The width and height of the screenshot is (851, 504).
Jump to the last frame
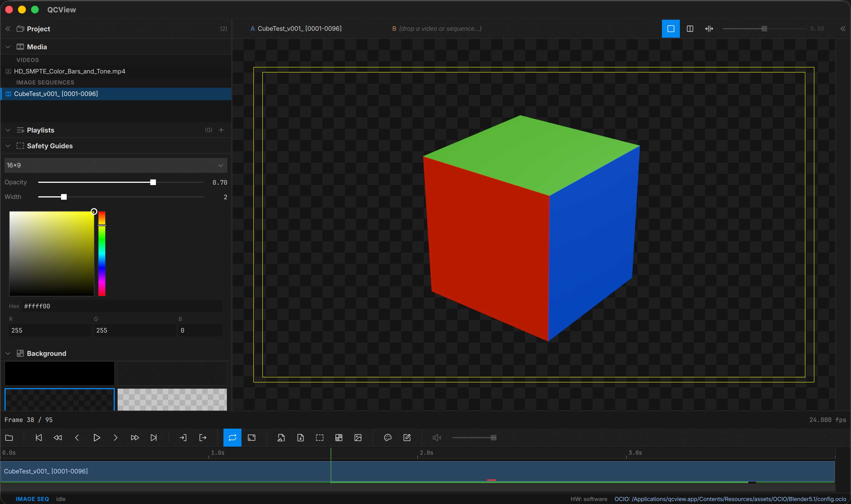pos(154,437)
